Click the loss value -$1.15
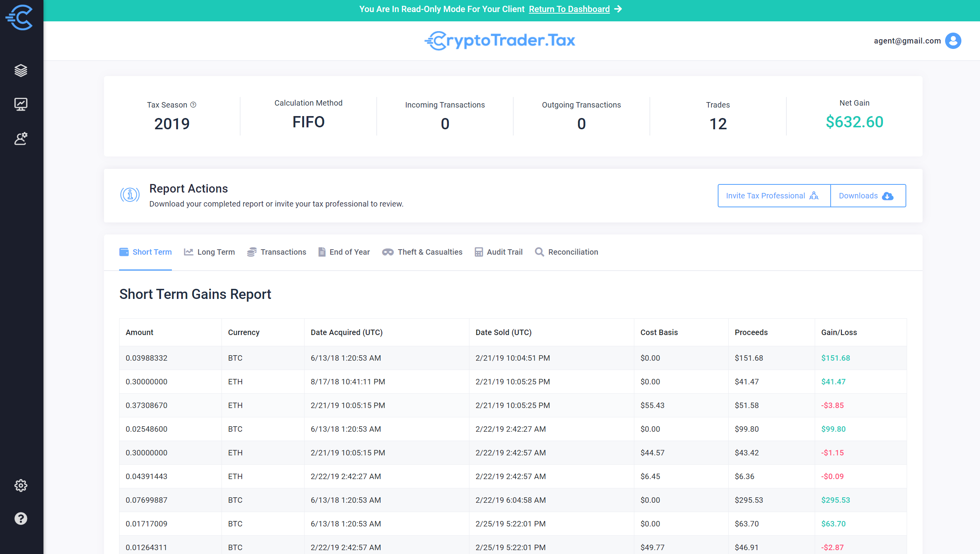 coord(832,453)
